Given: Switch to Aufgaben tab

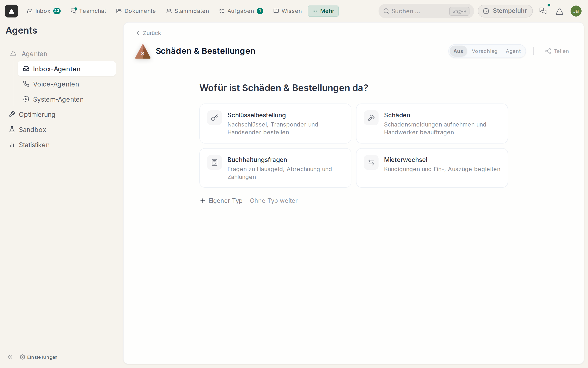Looking at the screenshot, I should click(241, 11).
